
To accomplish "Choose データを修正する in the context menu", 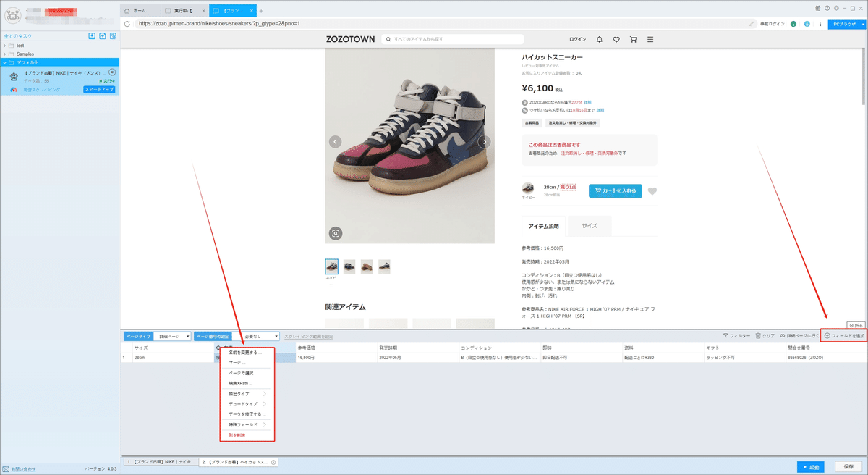I will [x=247, y=413].
